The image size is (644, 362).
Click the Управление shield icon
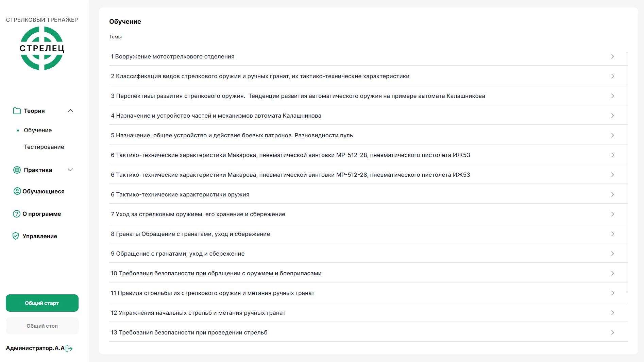click(x=16, y=236)
